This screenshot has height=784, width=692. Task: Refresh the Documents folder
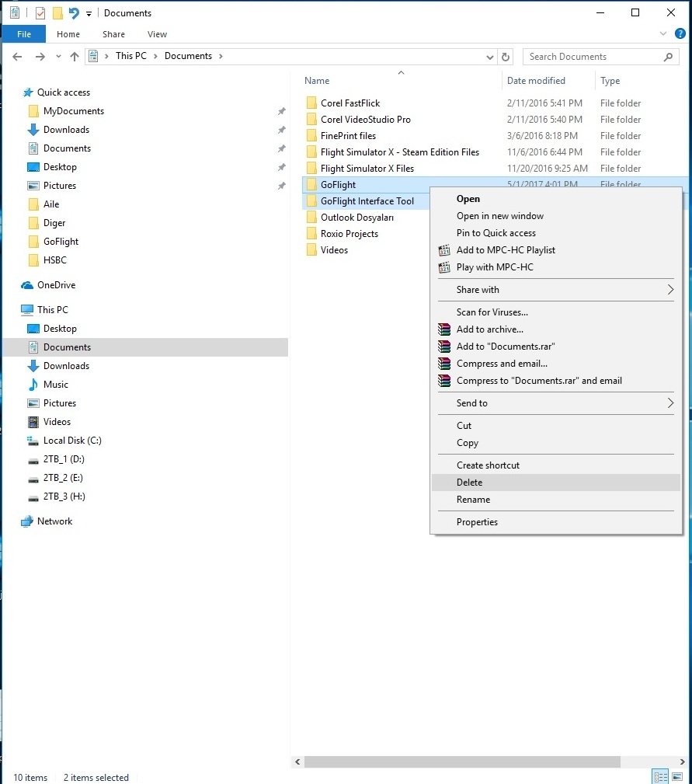506,57
